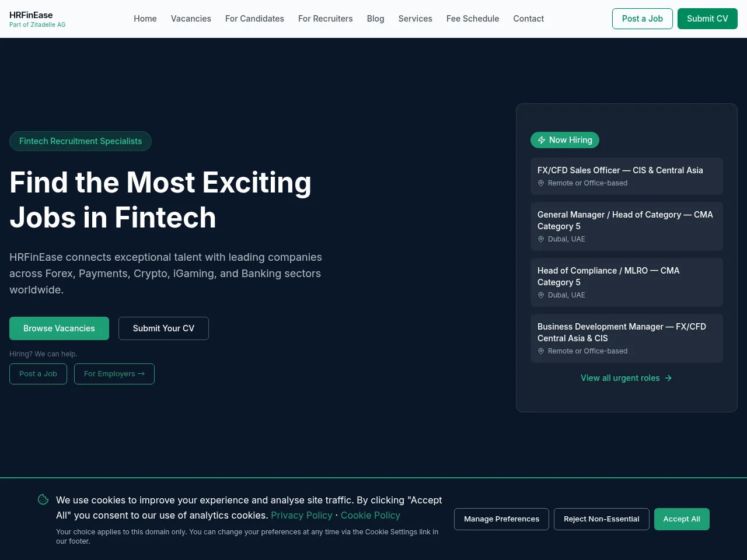This screenshot has height=560, width=747.
Task: Click the For Employers arrow button
Action: click(114, 374)
